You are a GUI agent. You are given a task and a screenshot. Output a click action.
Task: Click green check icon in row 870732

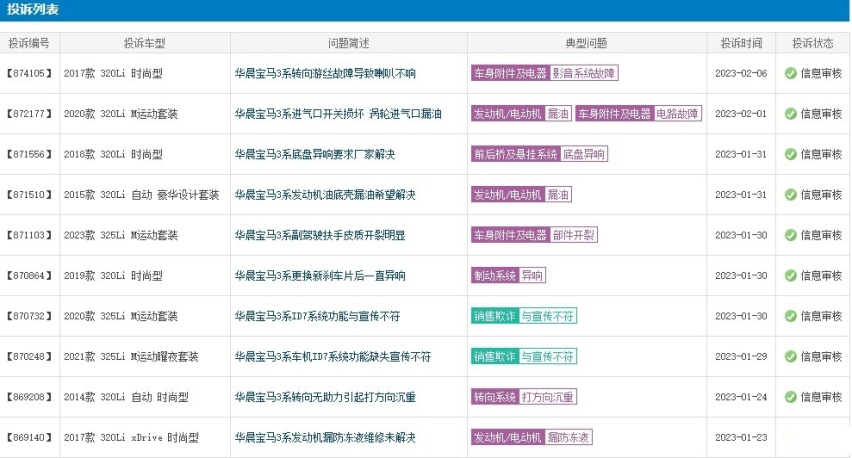pos(791,316)
